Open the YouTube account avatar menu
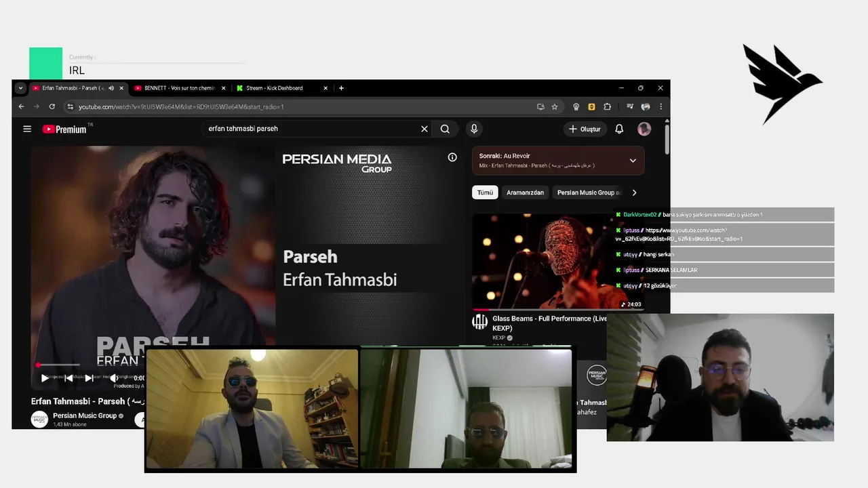Image resolution: width=868 pixels, height=488 pixels. coord(644,129)
